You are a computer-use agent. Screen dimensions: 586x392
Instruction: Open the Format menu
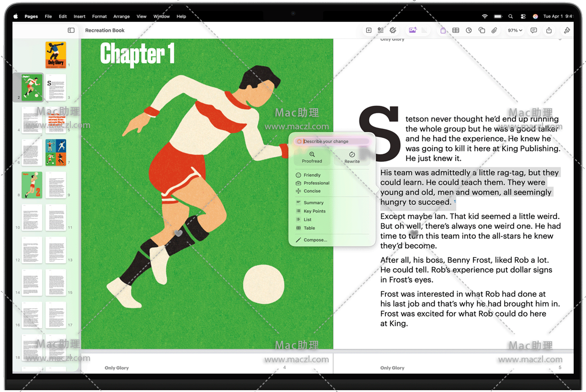pyautogui.click(x=99, y=16)
